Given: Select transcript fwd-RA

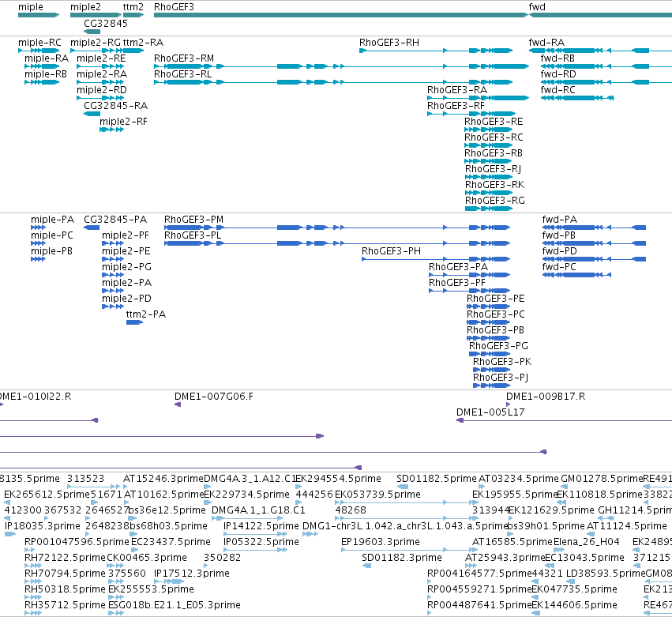Looking at the screenshot, I should pos(600,51).
